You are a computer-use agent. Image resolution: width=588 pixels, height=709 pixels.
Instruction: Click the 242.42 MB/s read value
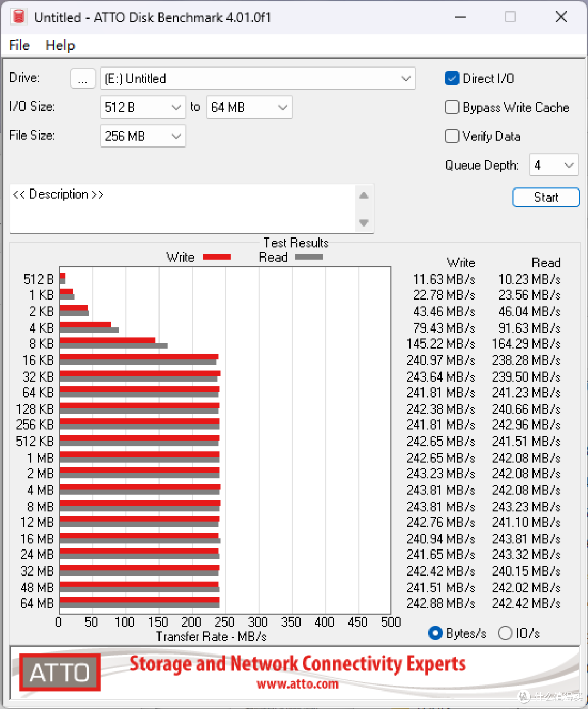pyautogui.click(x=526, y=603)
